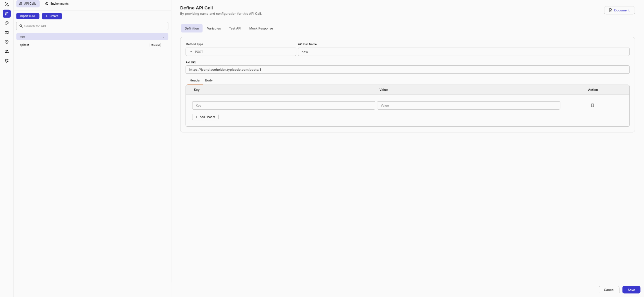Go to the Mock Response tab
The width and height of the screenshot is (644, 297).
coord(261,28)
